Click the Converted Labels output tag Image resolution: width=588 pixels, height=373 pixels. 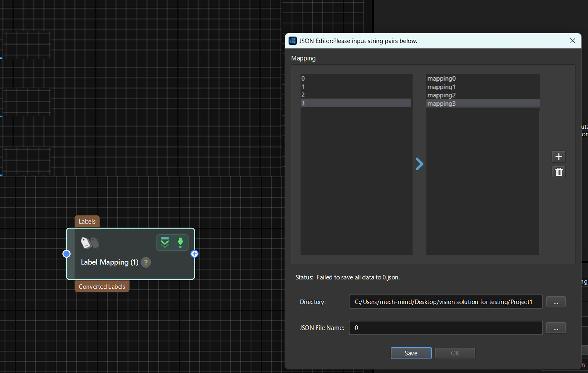102,287
